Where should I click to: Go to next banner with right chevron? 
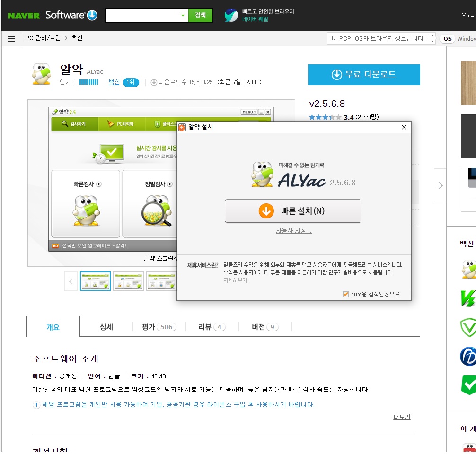click(440, 185)
